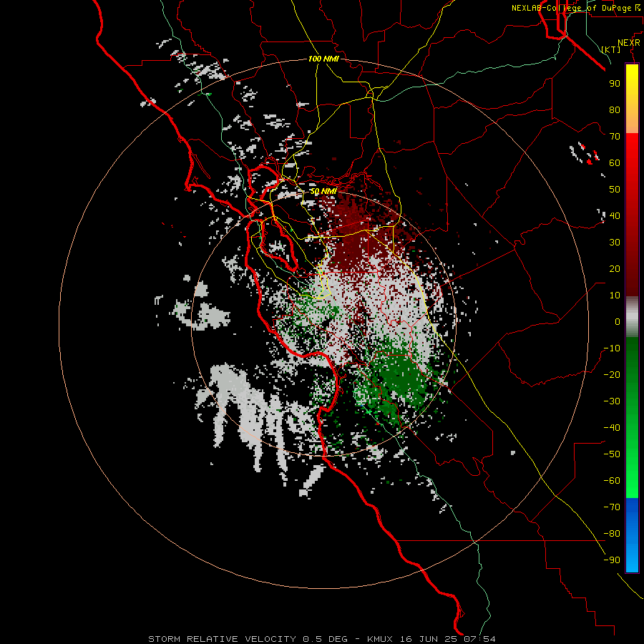
Task: Pick the light blue band near -90
Action: [x=632, y=559]
